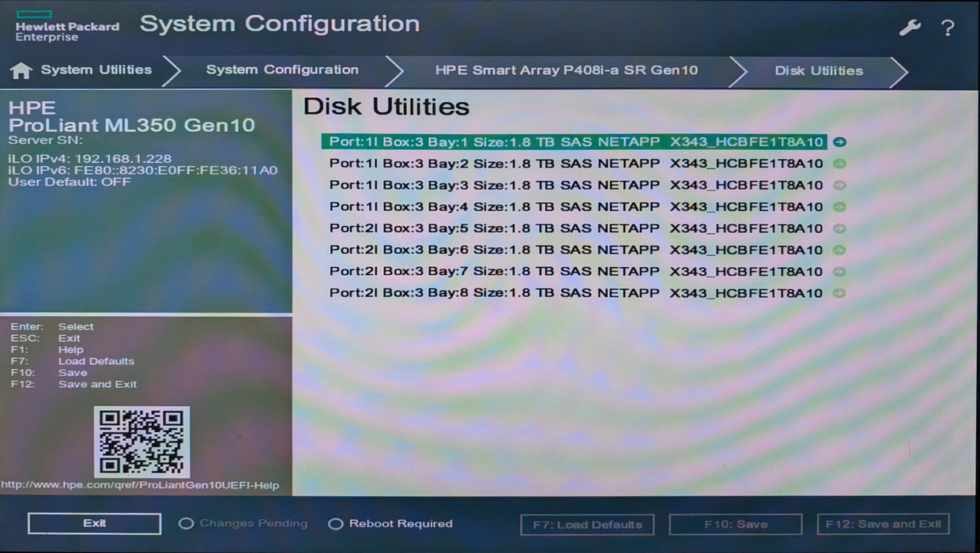This screenshot has height=553, width=980.
Task: Select disk Port:1I Box:3 Bay:3
Action: coord(576,185)
